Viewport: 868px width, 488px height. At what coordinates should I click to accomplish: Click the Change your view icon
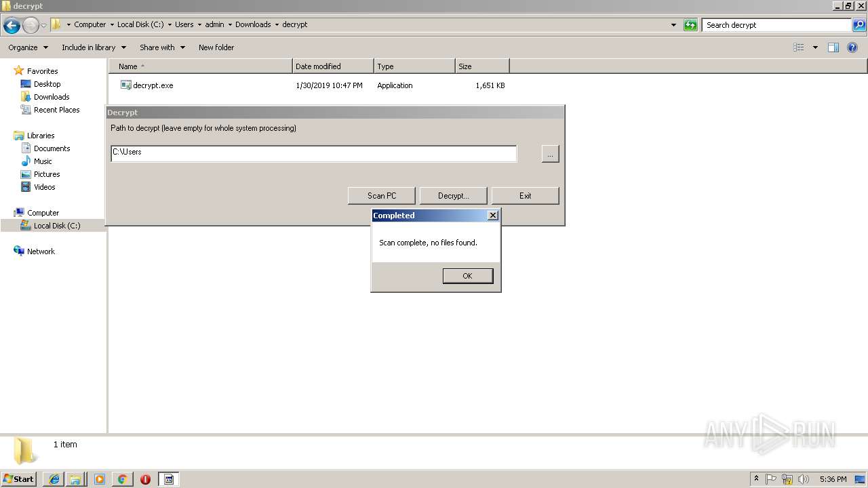coord(799,47)
